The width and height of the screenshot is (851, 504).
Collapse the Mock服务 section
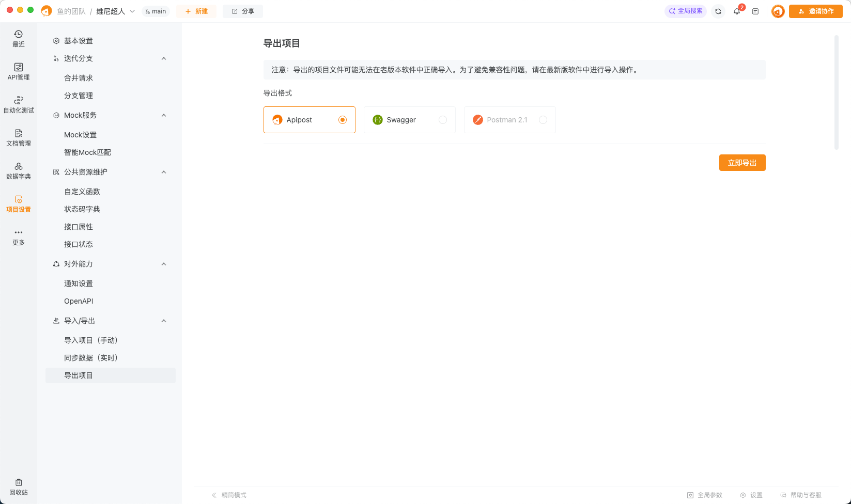(x=164, y=115)
